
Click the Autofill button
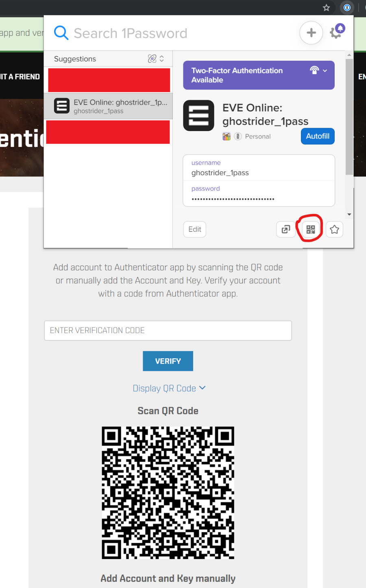(x=318, y=136)
